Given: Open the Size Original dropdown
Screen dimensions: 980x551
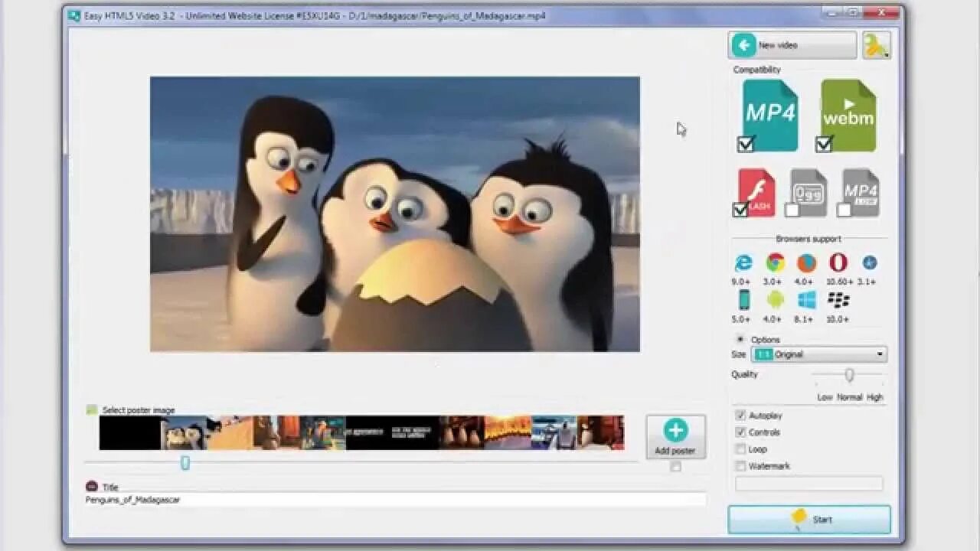Looking at the screenshot, I should (x=818, y=354).
